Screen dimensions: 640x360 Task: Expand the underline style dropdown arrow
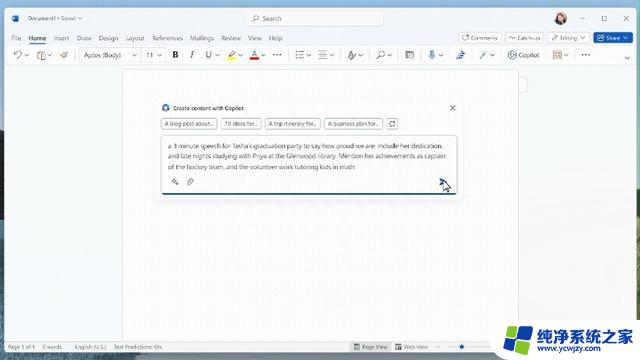click(x=218, y=55)
